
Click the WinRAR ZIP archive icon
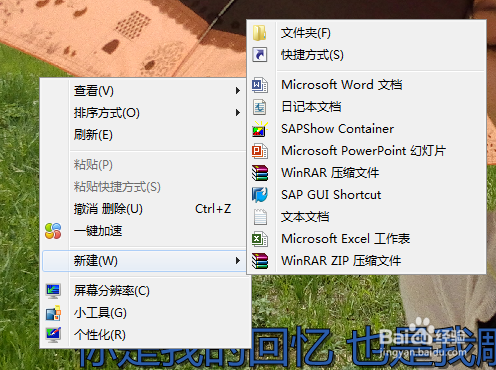pyautogui.click(x=260, y=261)
